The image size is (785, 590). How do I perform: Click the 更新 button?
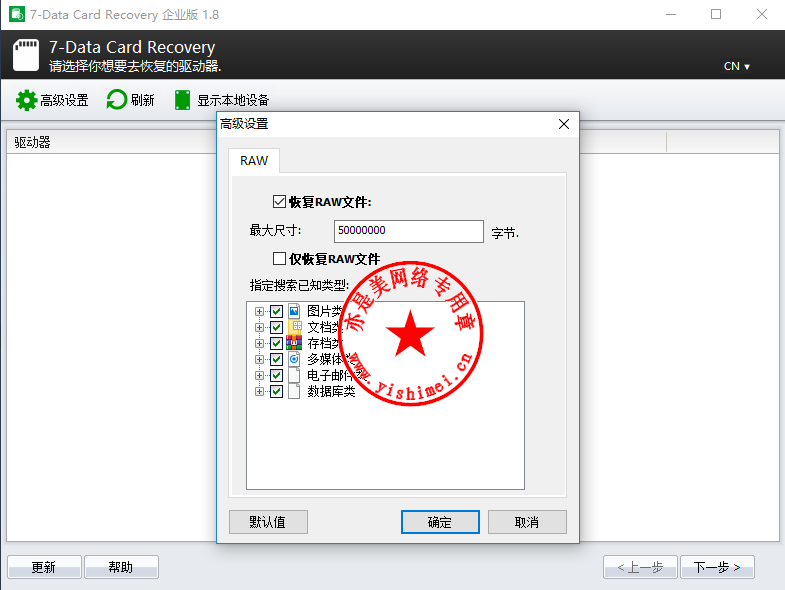pyautogui.click(x=44, y=567)
